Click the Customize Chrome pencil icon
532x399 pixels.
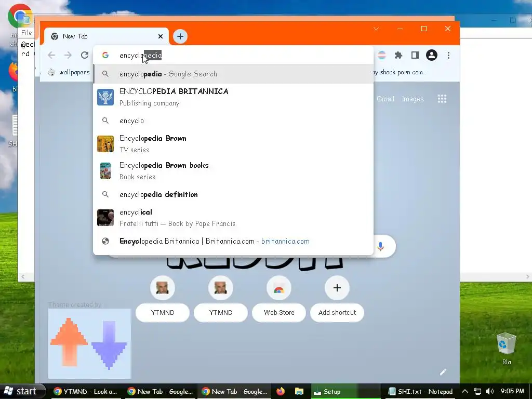tap(443, 372)
